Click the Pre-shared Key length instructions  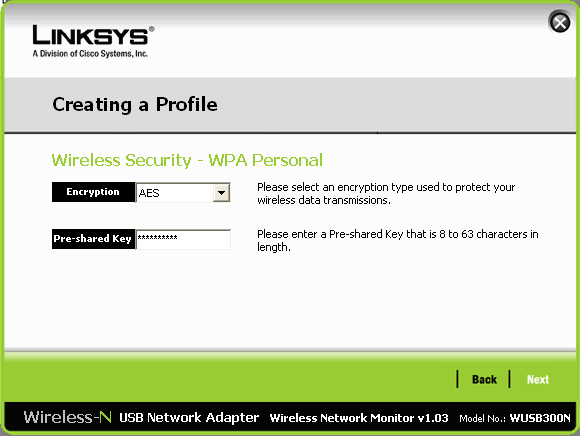click(398, 240)
